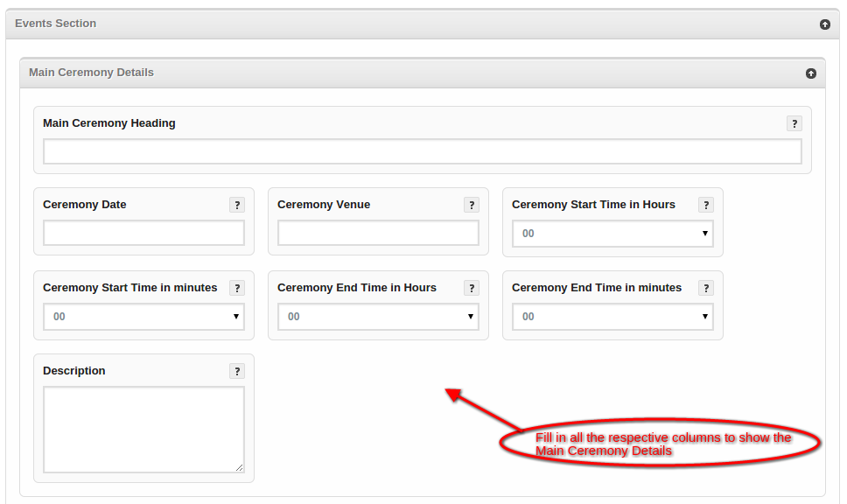Screen dimensions: 847x504
Task: Click the Ceremony Date help question mark
Action: click(x=237, y=205)
